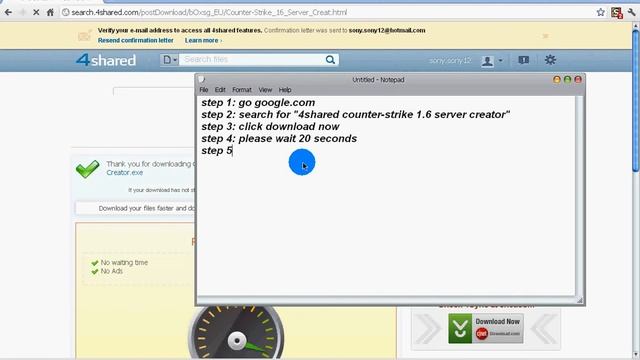
Task: Click the 'No waiting time' text
Action: [124, 262]
